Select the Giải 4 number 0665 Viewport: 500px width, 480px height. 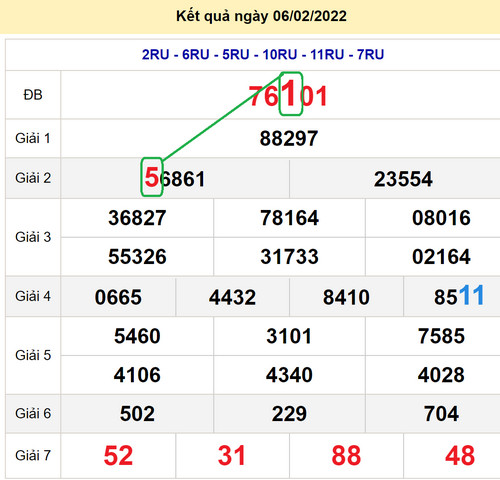pyautogui.click(x=118, y=297)
